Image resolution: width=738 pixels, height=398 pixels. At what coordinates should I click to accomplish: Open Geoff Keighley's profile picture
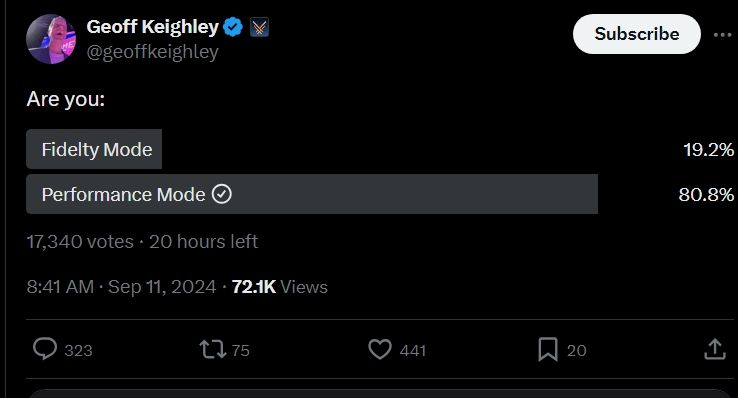pyautogui.click(x=51, y=39)
